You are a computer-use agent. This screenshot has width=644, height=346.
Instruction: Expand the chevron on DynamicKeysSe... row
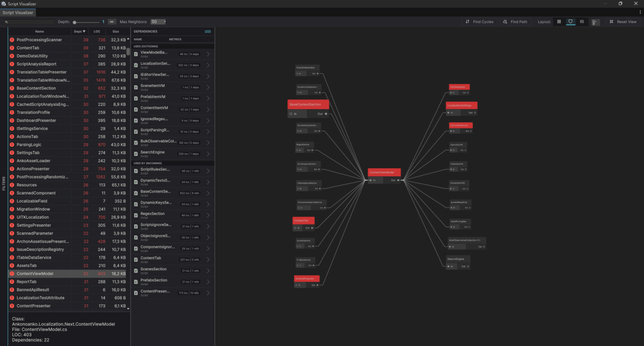click(x=208, y=204)
